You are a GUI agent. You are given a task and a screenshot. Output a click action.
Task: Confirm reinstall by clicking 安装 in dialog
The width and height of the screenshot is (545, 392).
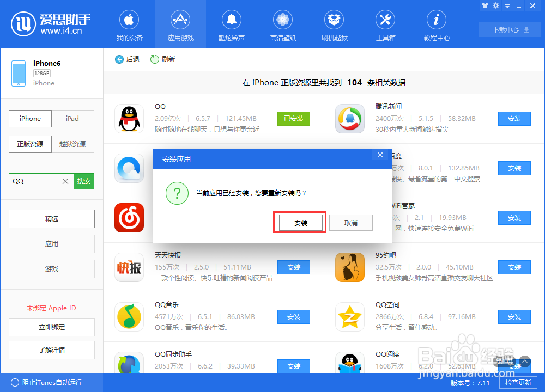tap(299, 222)
